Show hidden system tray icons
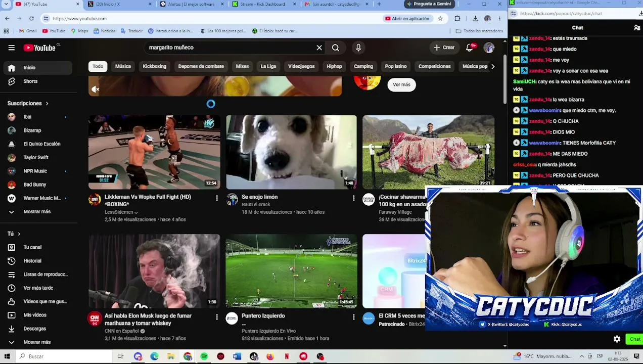 click(x=582, y=356)
